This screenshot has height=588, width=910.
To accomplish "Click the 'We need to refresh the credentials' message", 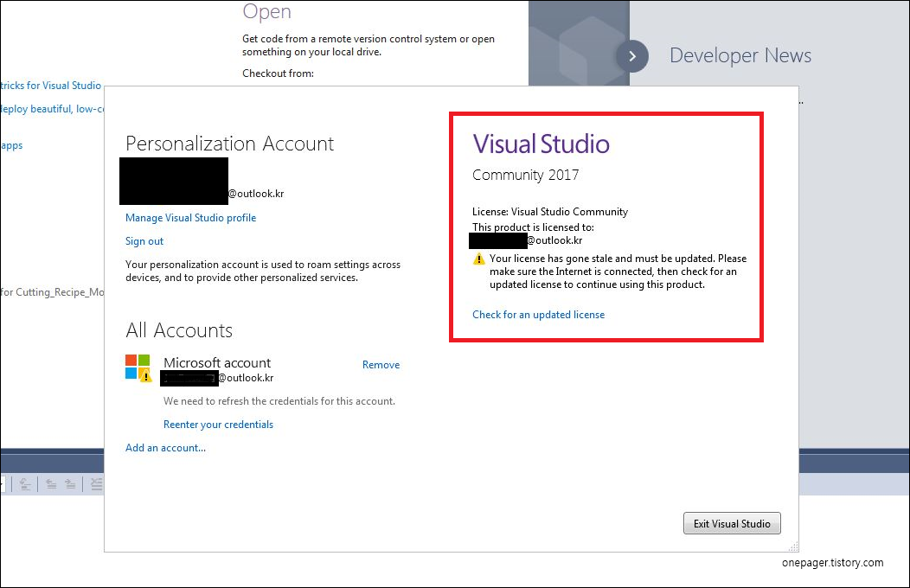I will (x=279, y=400).
